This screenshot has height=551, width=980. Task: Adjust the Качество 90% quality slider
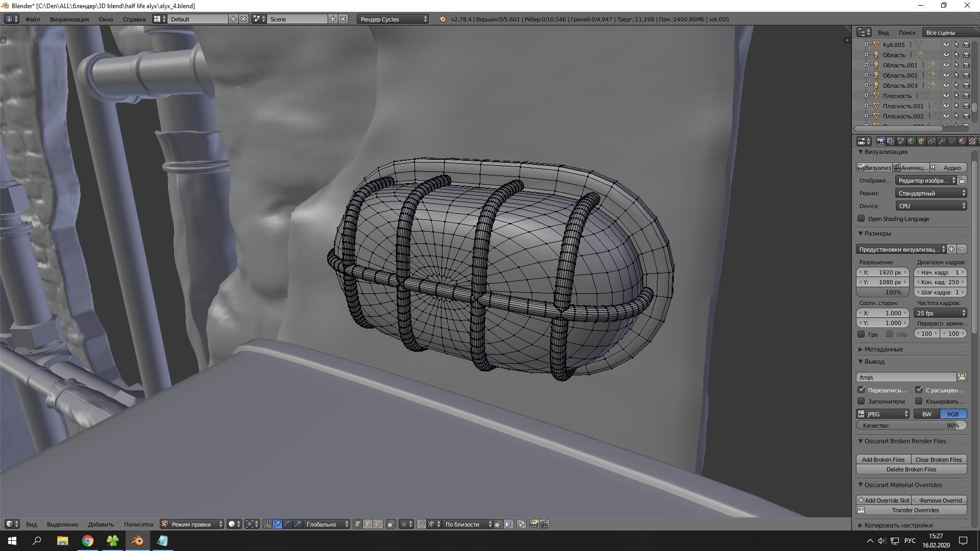click(912, 425)
